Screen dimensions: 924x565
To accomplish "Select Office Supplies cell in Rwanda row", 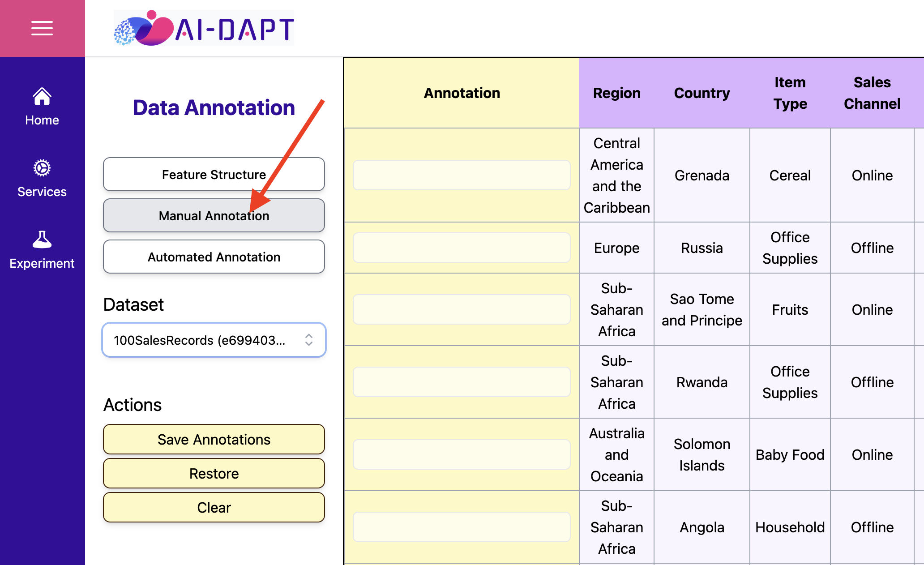I will [x=790, y=382].
